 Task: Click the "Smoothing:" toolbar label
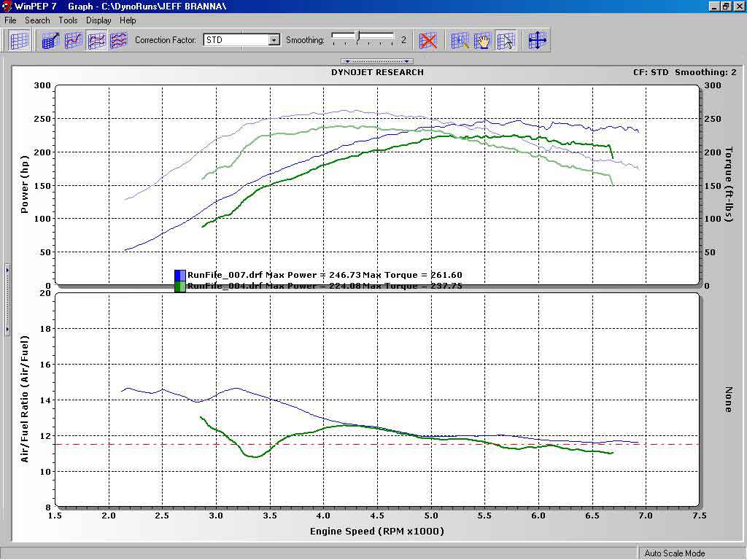coord(305,40)
